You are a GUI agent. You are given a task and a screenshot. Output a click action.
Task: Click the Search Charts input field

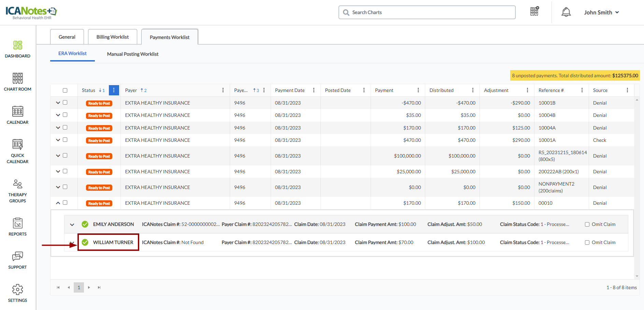tap(427, 12)
